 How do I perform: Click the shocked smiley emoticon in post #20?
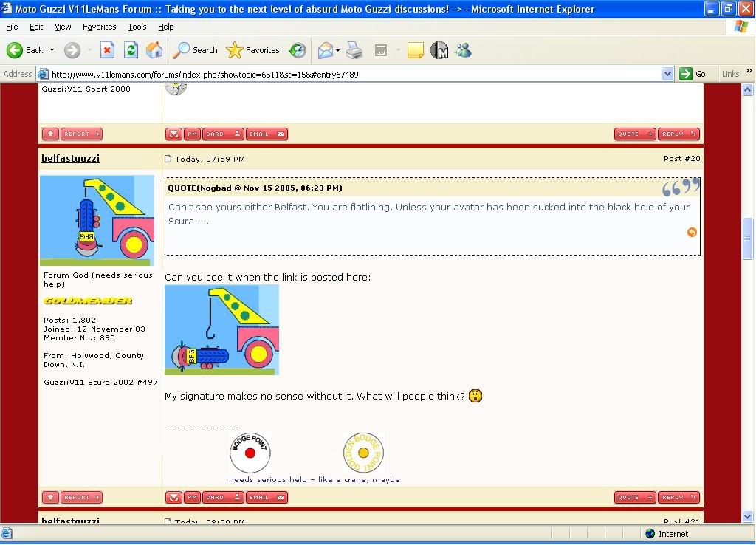point(475,396)
